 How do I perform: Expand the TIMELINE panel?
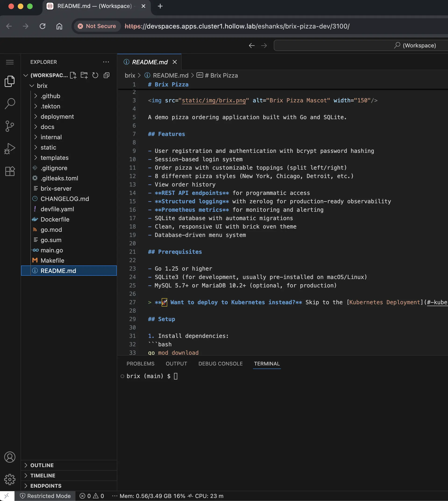(x=69, y=475)
